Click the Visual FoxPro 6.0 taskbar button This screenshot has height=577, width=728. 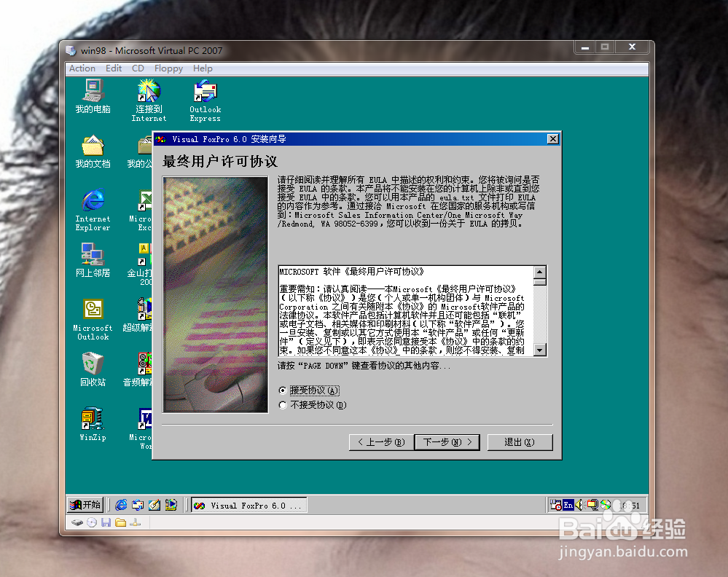(x=248, y=506)
